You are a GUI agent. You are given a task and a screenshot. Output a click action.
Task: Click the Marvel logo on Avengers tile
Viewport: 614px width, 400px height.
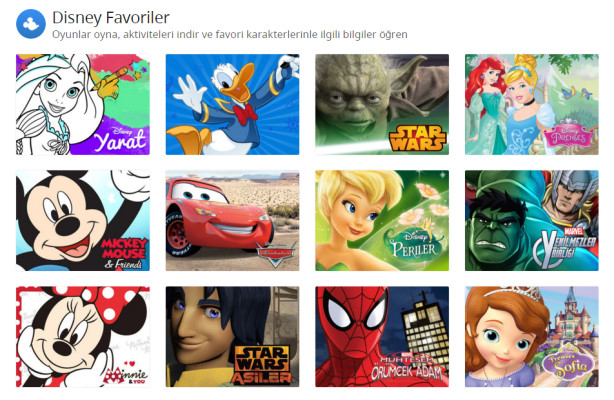click(x=573, y=231)
